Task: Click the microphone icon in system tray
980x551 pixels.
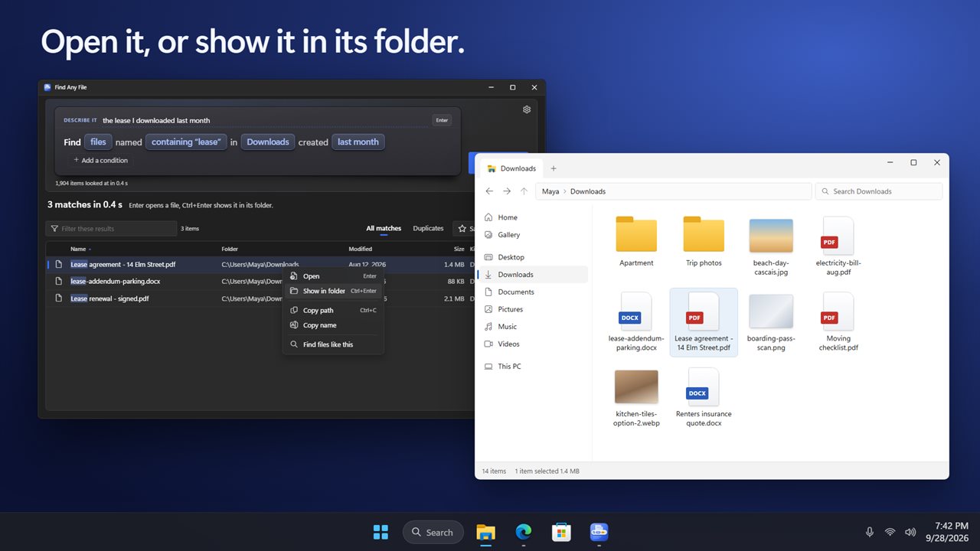Action: (x=870, y=532)
